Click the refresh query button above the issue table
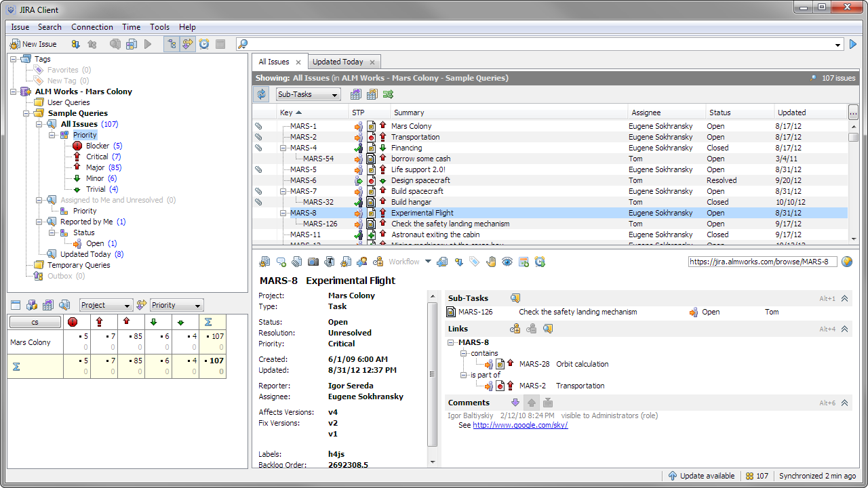 tap(261, 94)
